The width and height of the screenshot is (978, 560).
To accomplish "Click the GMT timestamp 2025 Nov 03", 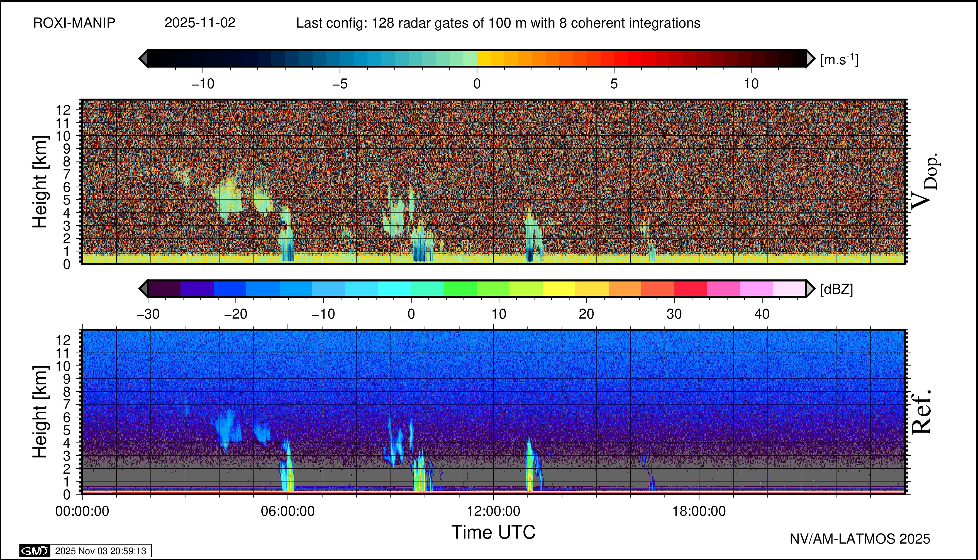I will tap(100, 551).
